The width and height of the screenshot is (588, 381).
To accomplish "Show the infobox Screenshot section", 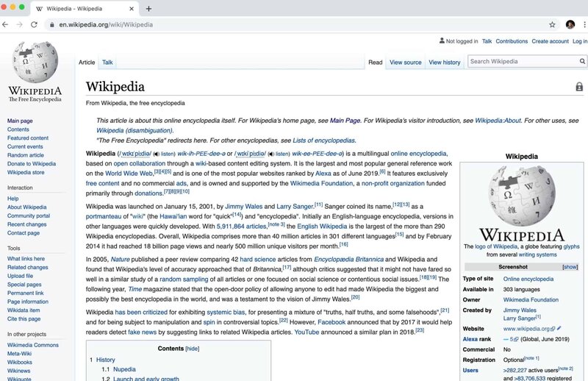I will (570, 267).
